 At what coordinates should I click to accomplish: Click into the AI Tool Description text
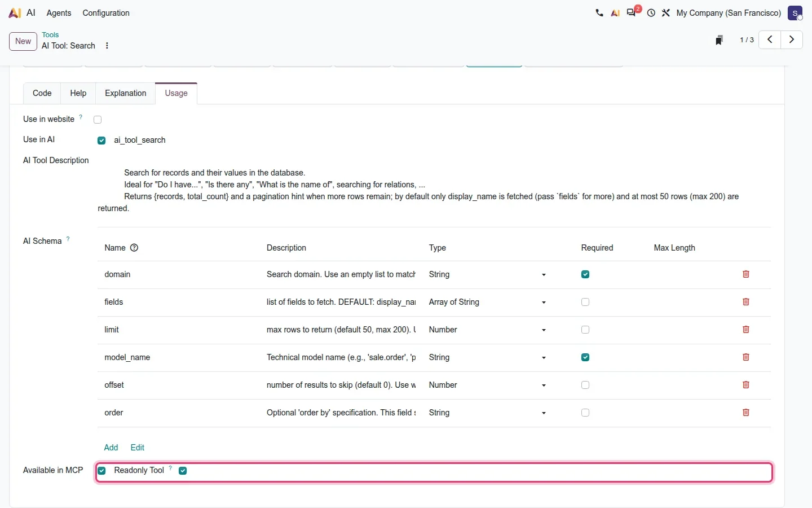coord(434,190)
